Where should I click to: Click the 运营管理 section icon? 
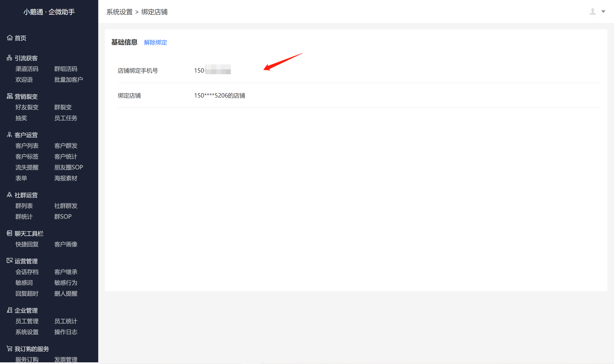click(10, 261)
